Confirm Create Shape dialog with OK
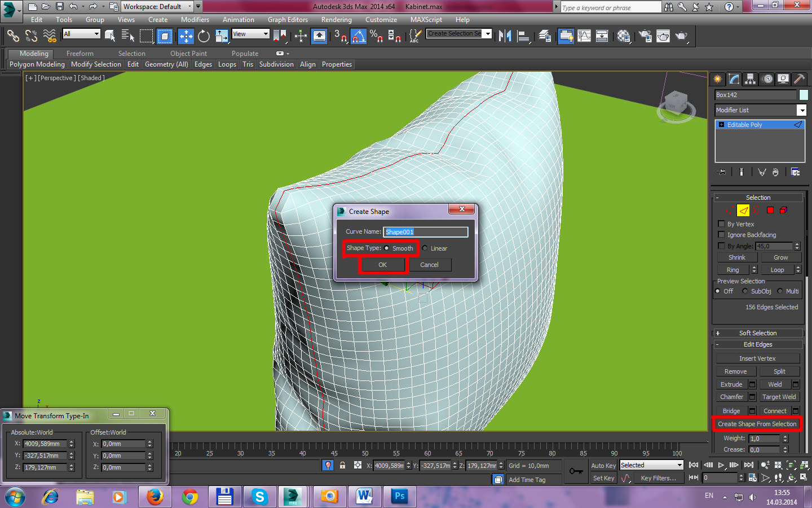 [x=382, y=265]
